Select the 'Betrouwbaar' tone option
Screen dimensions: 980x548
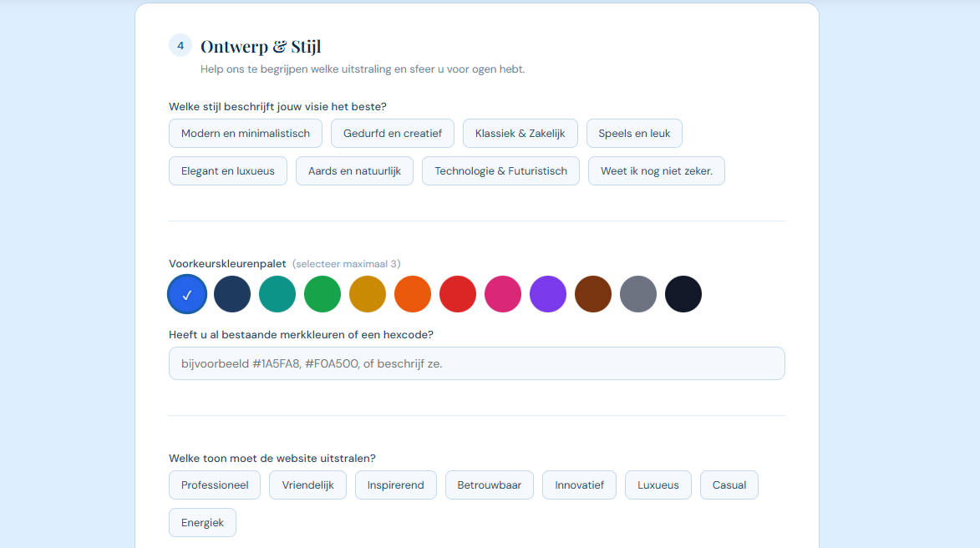click(489, 485)
